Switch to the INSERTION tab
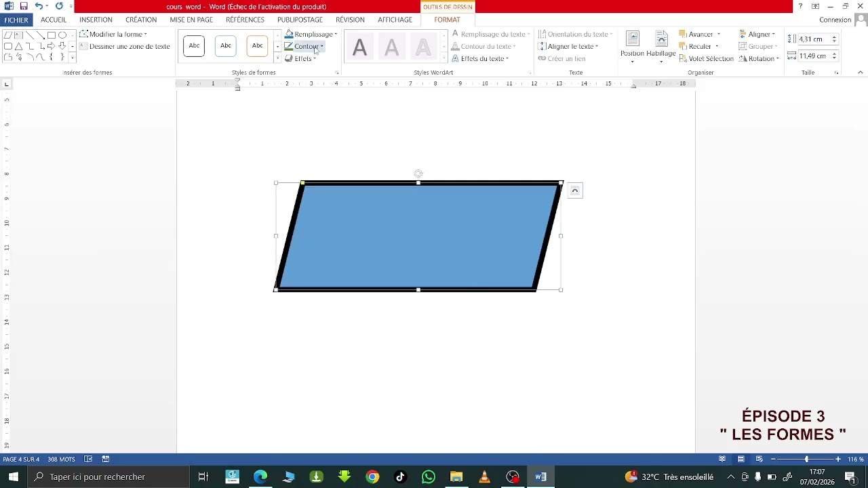 pos(96,20)
